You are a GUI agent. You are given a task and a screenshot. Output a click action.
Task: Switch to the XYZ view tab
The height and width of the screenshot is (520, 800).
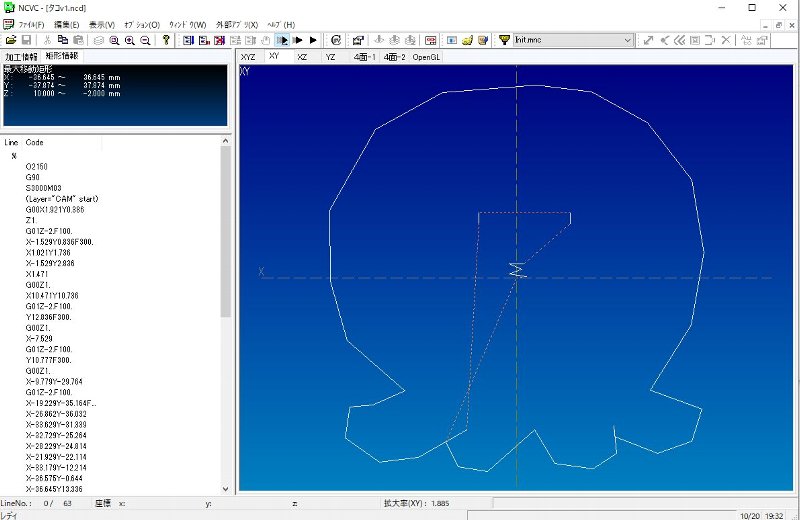point(249,57)
